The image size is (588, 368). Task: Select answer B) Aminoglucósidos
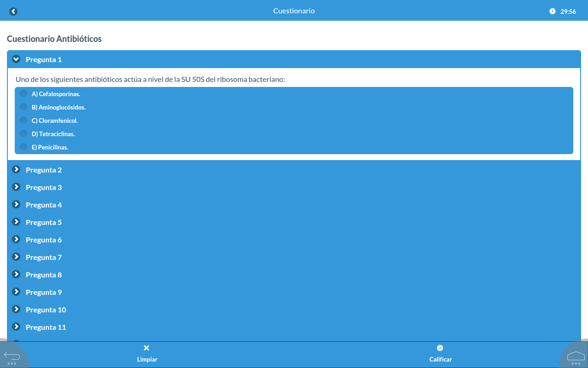pyautogui.click(x=294, y=107)
